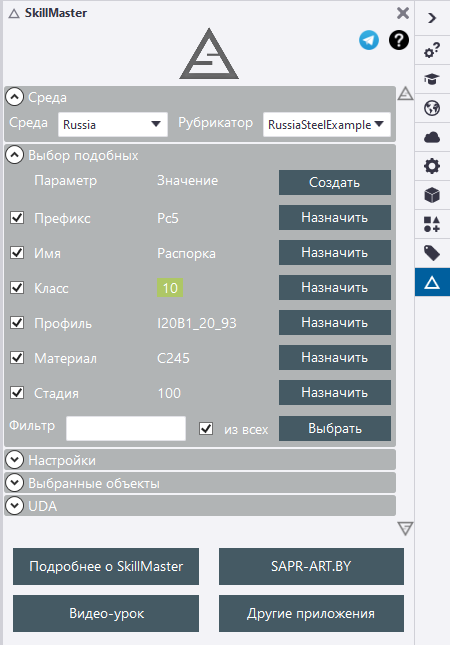Collapse the Среда section
The image size is (450, 645).
(x=14, y=97)
